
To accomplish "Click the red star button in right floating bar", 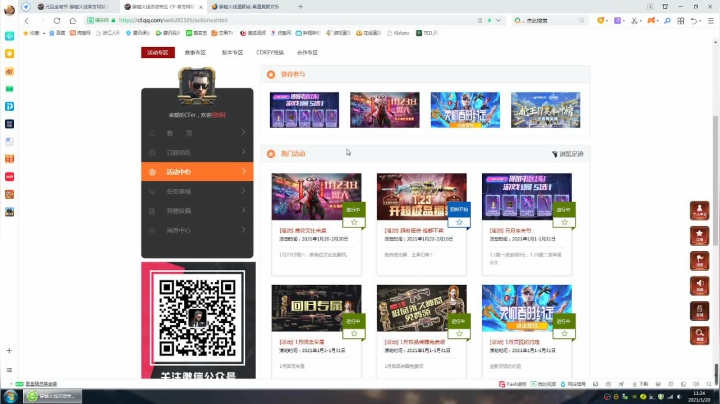I will point(699,236).
